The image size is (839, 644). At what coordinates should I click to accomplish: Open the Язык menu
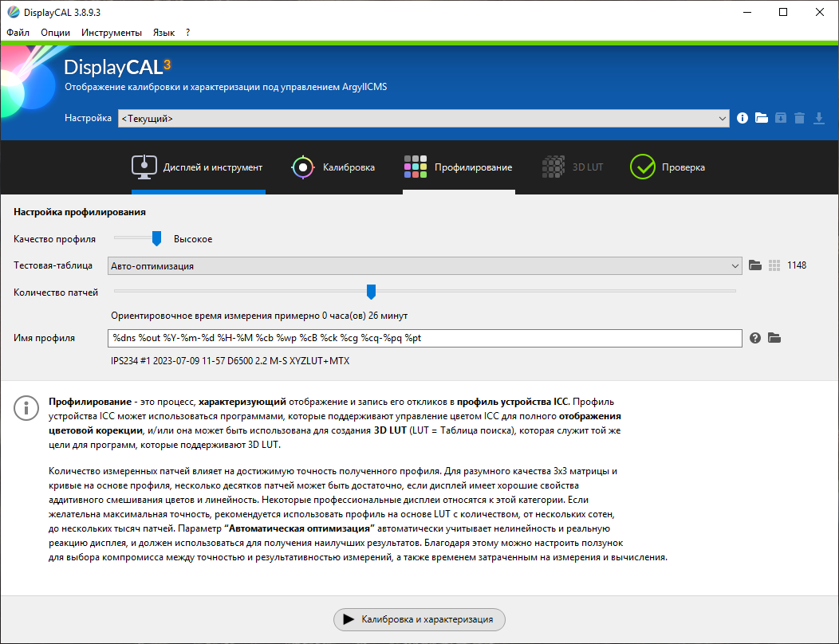(x=163, y=33)
